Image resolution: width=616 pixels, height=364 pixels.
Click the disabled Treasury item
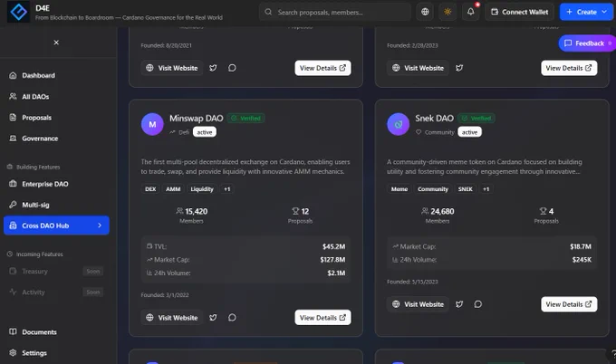[56, 272]
